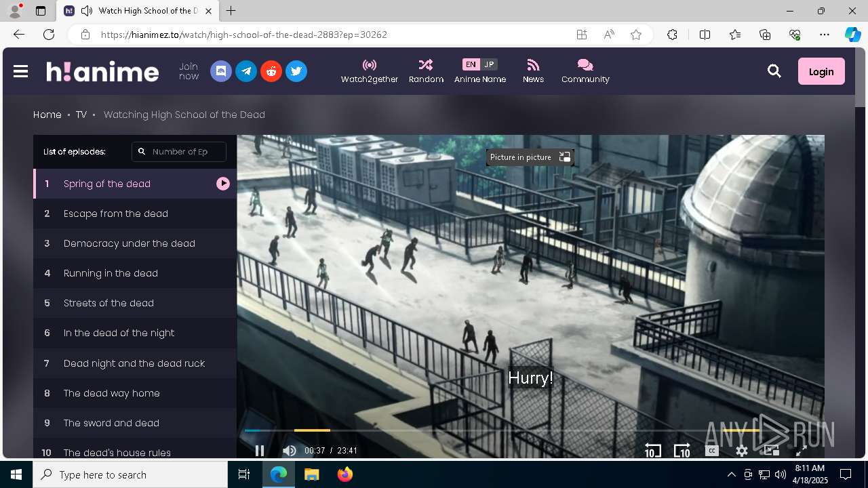The image size is (868, 488).
Task: Open Watch2gether from the header
Action: click(x=370, y=71)
